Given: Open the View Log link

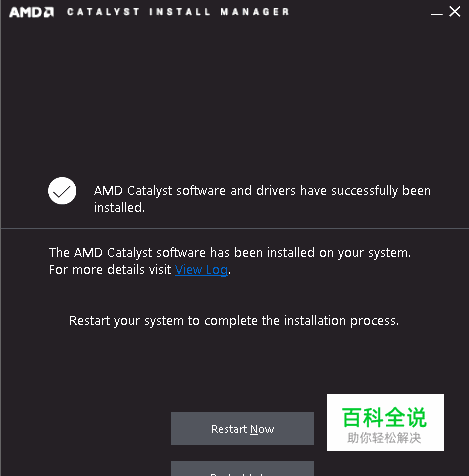Looking at the screenshot, I should (x=201, y=270).
